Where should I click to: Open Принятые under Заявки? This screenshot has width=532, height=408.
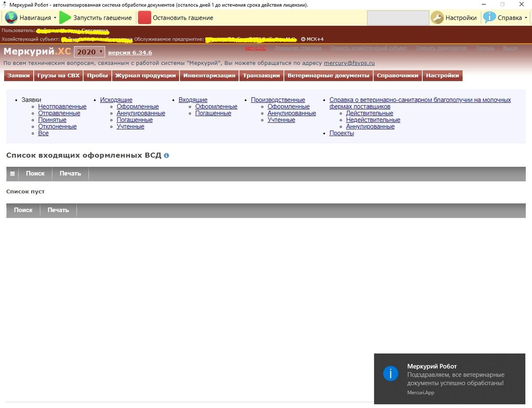(x=52, y=120)
